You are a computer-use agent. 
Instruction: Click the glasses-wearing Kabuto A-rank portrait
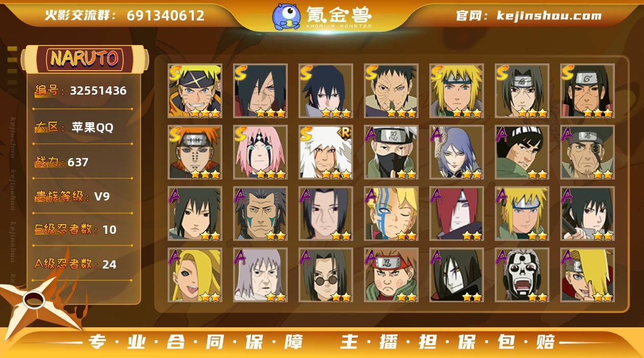click(326, 275)
